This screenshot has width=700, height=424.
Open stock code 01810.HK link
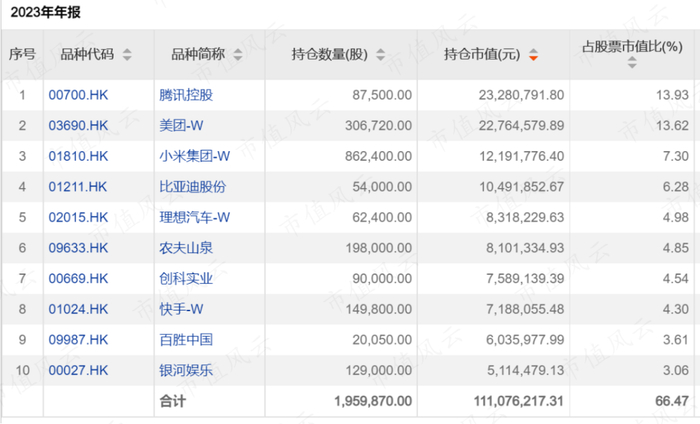click(78, 156)
